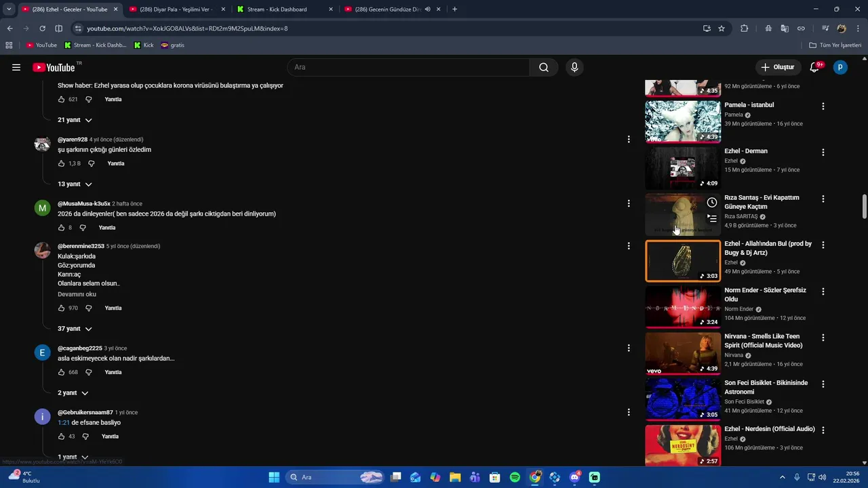Expand the 2 yanıt replies
Viewport: 868px width, 488px height.
pos(73,393)
